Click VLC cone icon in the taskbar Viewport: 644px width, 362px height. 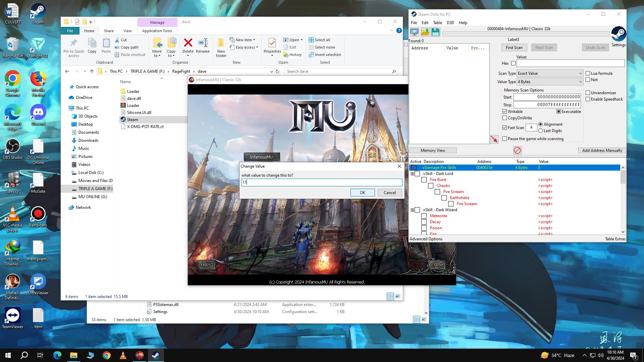coord(123,355)
